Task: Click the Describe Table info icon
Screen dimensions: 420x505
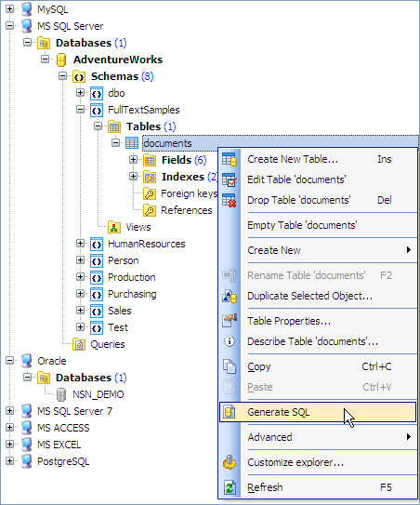Action: (230, 341)
